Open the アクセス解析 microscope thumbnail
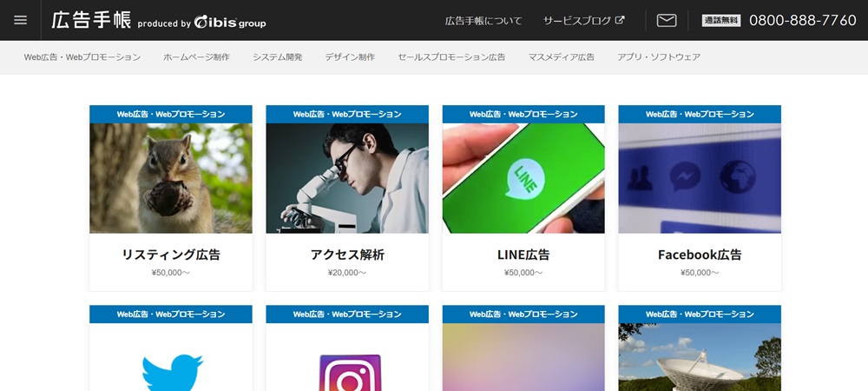This screenshot has width=868, height=391. tap(347, 177)
